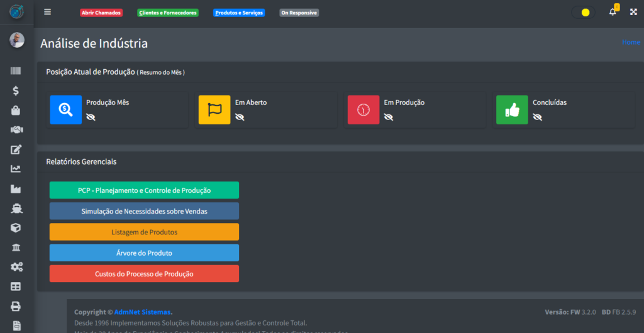Open the printer icon in sidebar
Image resolution: width=644 pixels, height=333 pixels.
[x=16, y=306]
